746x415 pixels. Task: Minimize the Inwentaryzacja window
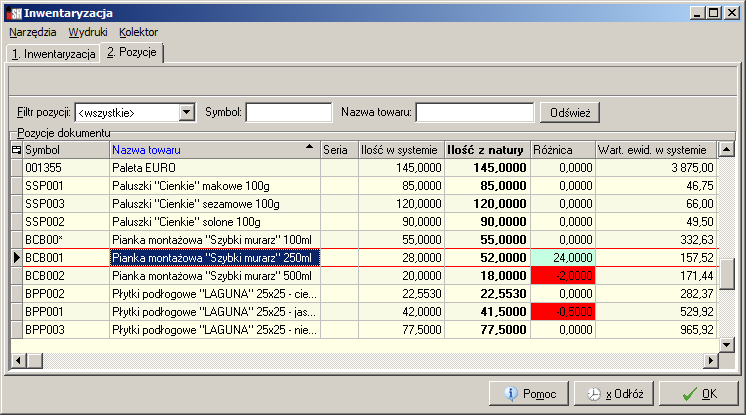click(x=697, y=13)
